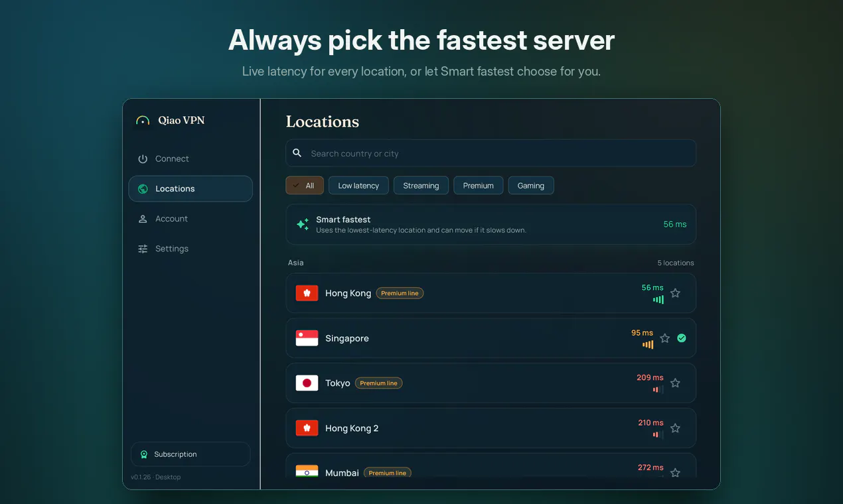Viewport: 843px width, 504px height.
Task: Mark Mumbai as a favorite
Action: click(675, 473)
